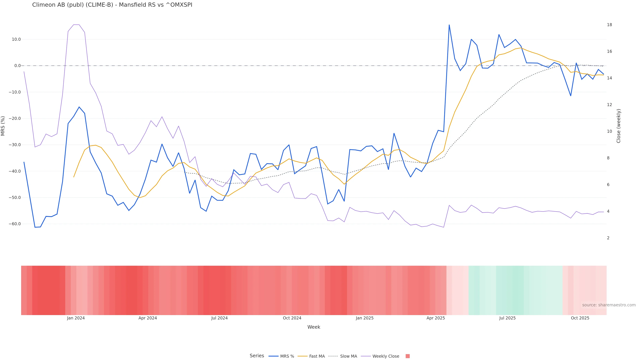Select the Jan 2025 x-axis tick label
This screenshot has height=362, width=644.
pyautogui.click(x=364, y=318)
